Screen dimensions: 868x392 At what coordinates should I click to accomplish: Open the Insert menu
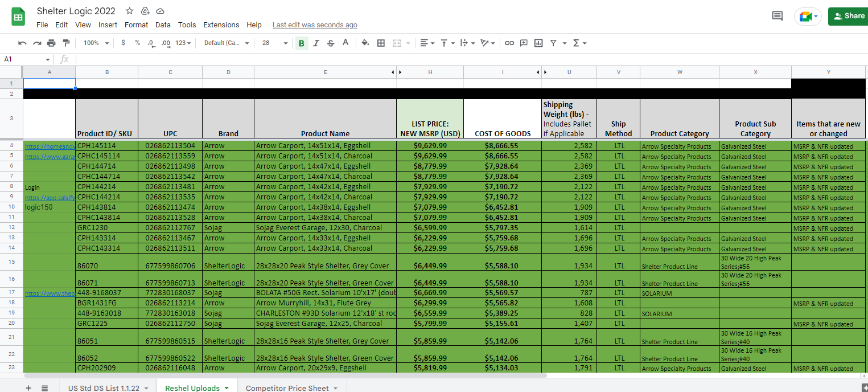point(108,24)
